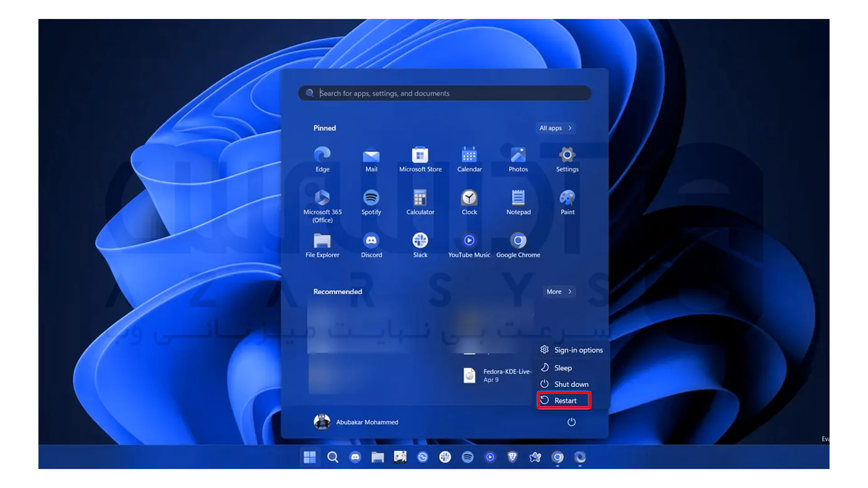Image resolution: width=868 pixels, height=488 pixels.
Task: Open Discord from the taskbar
Action: pyautogui.click(x=355, y=457)
